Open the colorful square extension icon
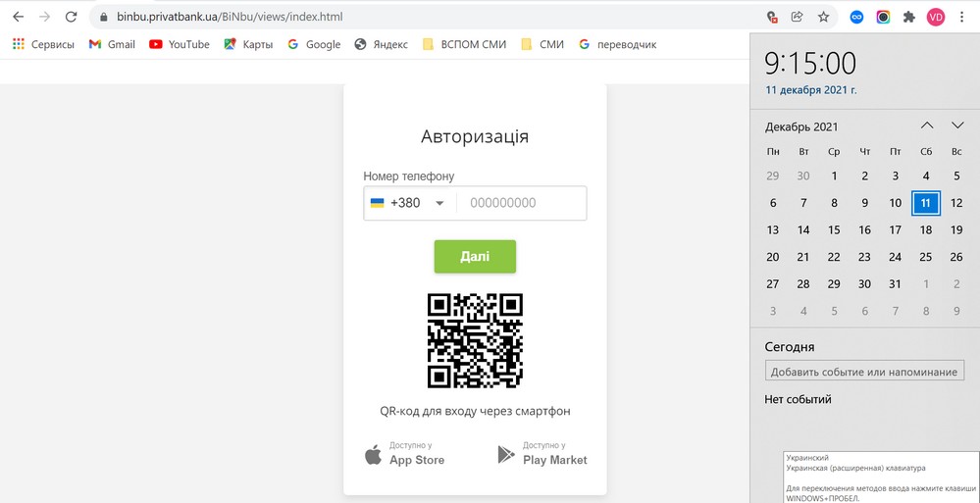The image size is (980, 503). pos(883,17)
